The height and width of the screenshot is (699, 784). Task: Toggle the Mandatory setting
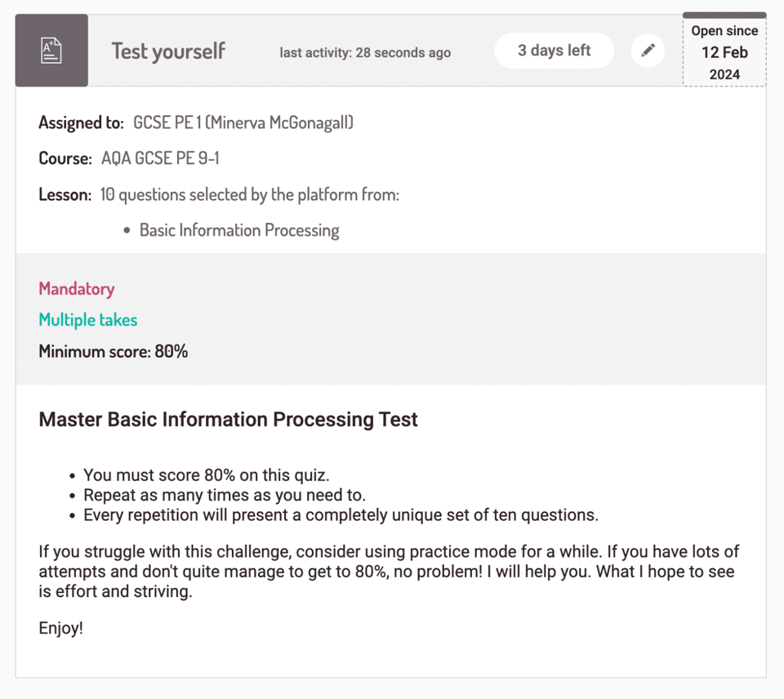click(x=76, y=288)
